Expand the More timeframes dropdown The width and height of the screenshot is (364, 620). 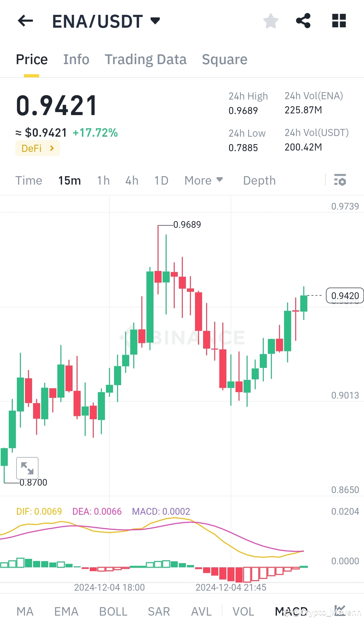click(x=203, y=181)
